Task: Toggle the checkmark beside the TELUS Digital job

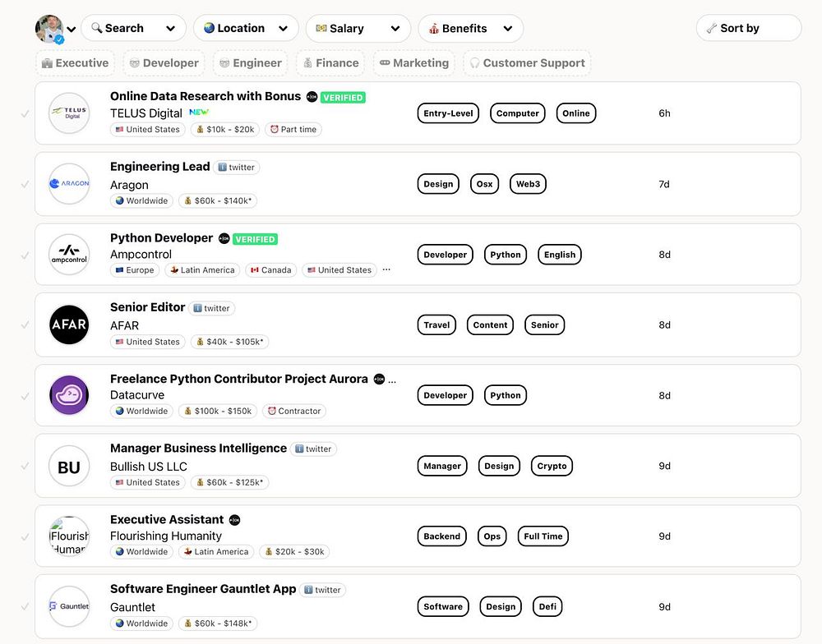Action: pos(25,113)
